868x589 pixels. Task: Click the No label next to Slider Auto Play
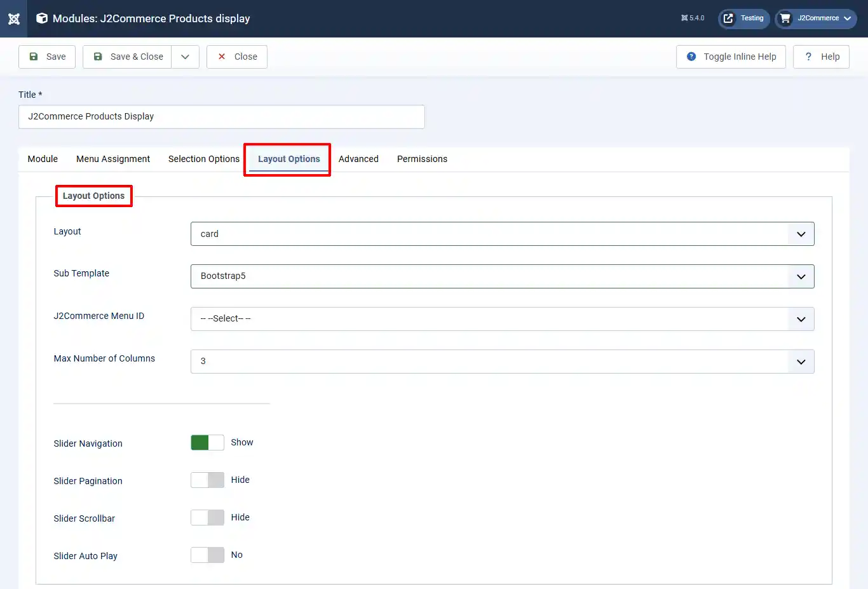237,555
